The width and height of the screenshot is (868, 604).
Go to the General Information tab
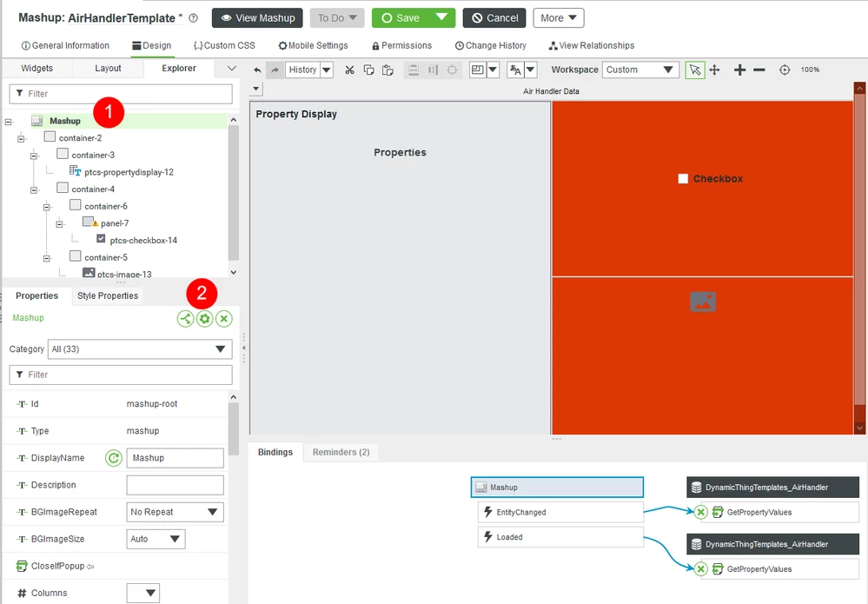point(65,45)
